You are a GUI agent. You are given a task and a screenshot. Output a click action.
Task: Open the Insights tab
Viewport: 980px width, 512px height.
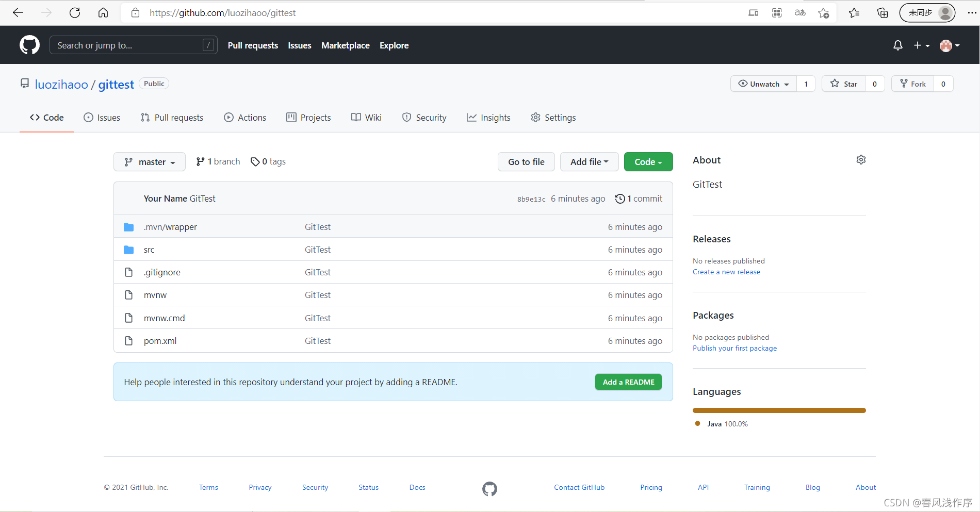(x=488, y=118)
